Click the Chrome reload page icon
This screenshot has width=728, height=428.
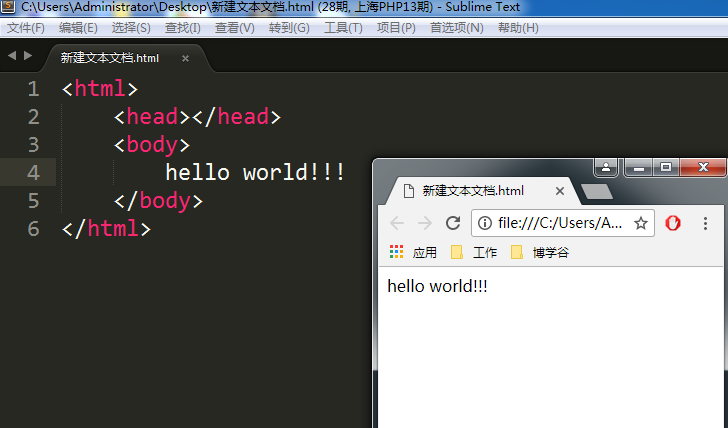(453, 223)
